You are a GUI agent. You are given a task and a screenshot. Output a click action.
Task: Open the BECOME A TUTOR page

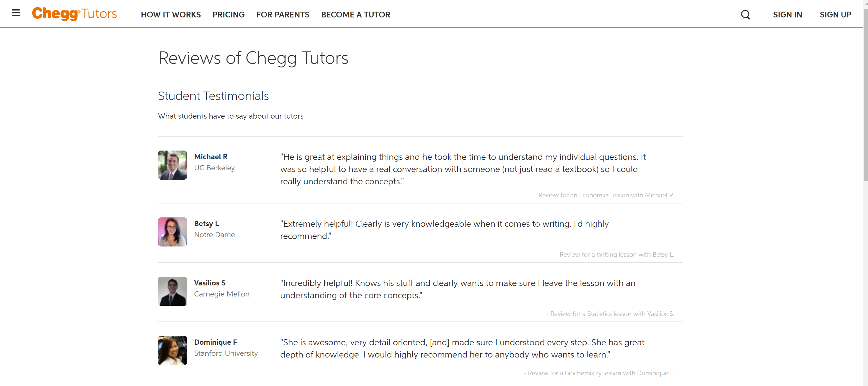click(x=356, y=15)
